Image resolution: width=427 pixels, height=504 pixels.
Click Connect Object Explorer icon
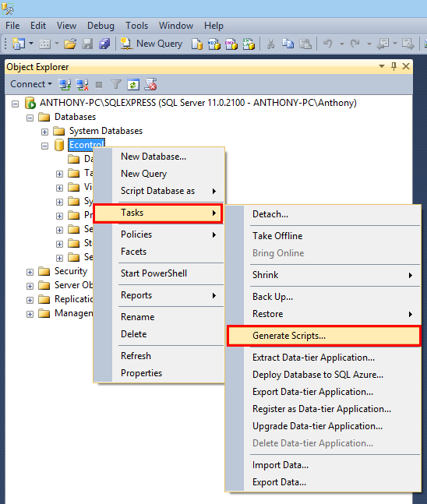65,85
